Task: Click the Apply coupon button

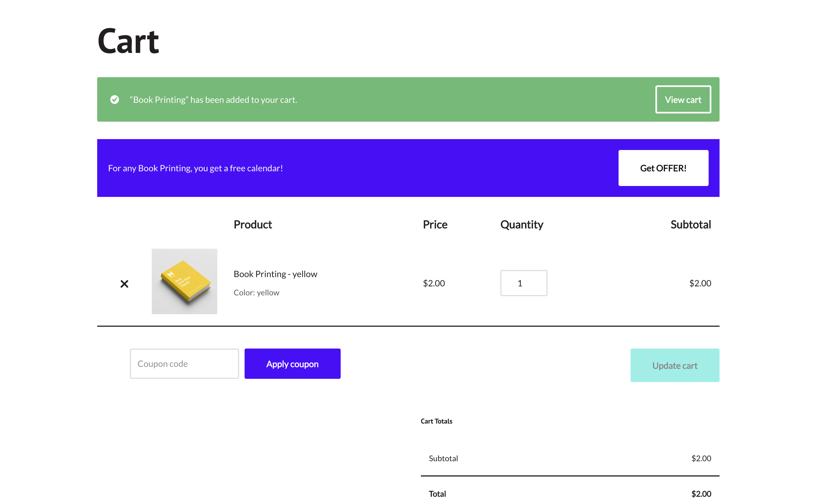Action: click(x=292, y=364)
